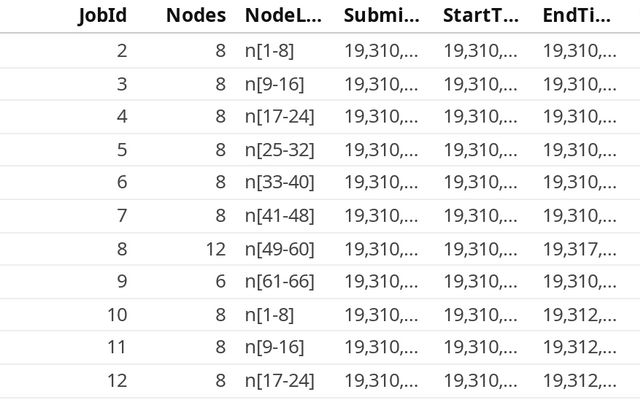Click the n[61-66] node list cell

click(x=280, y=282)
